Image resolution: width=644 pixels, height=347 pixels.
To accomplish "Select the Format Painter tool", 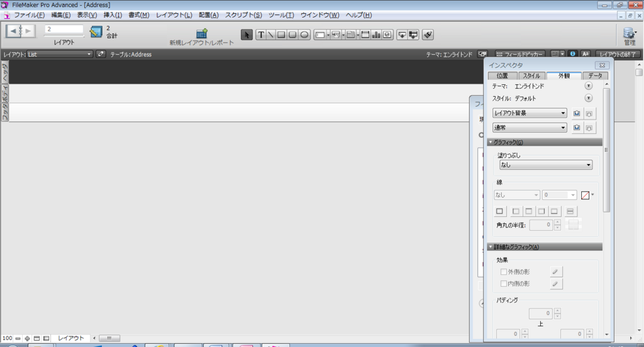I will [x=428, y=35].
